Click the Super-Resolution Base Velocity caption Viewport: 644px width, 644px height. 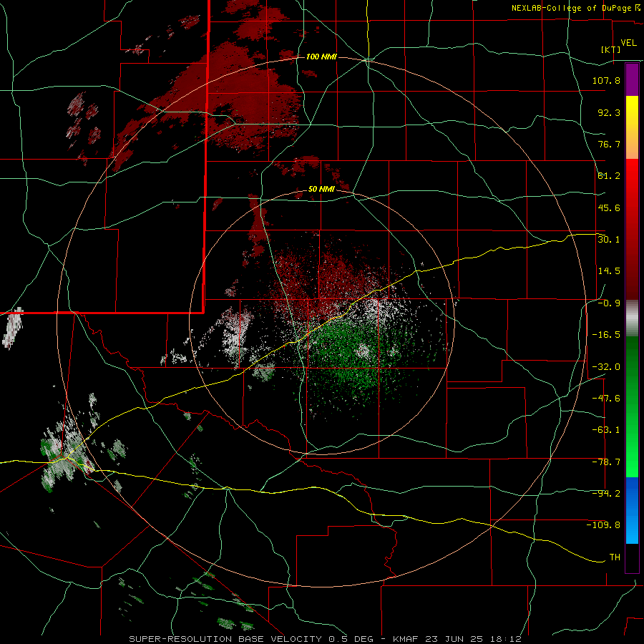[326, 639]
